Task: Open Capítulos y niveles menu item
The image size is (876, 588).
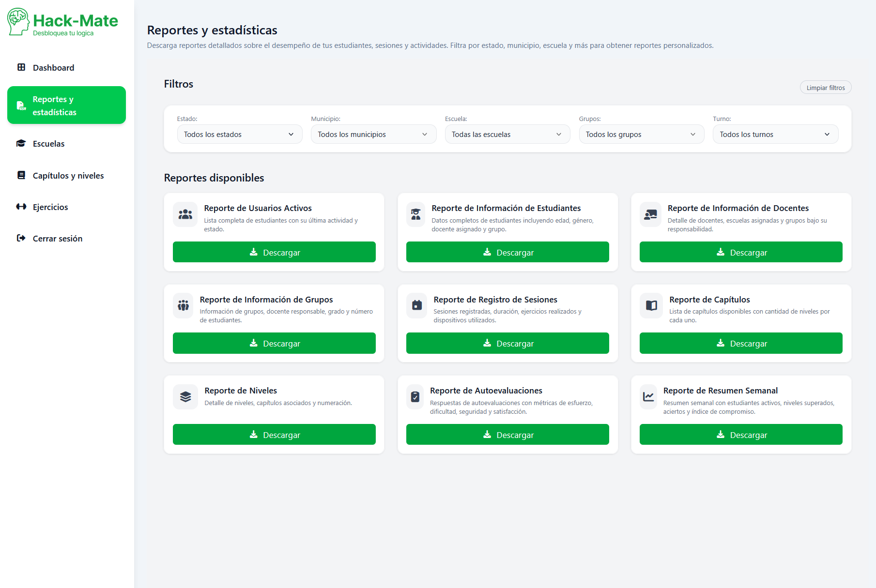Action: click(x=68, y=176)
